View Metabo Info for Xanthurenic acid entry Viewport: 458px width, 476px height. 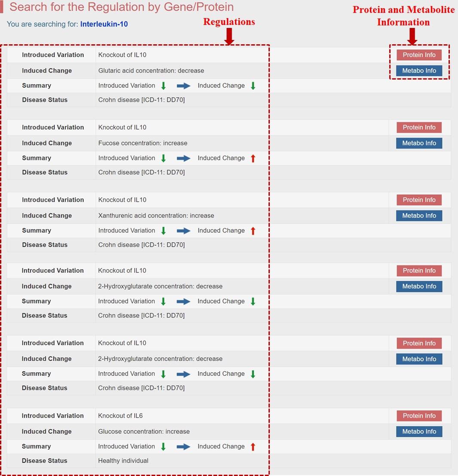[x=419, y=216]
